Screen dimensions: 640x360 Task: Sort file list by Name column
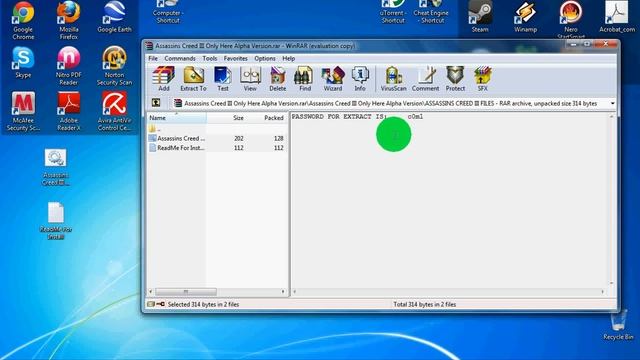(177, 118)
